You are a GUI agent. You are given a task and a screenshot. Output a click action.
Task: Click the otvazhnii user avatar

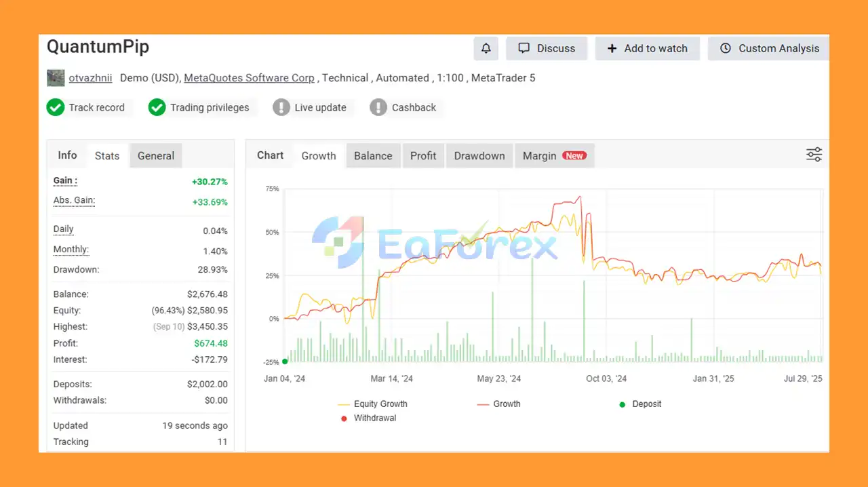point(56,78)
